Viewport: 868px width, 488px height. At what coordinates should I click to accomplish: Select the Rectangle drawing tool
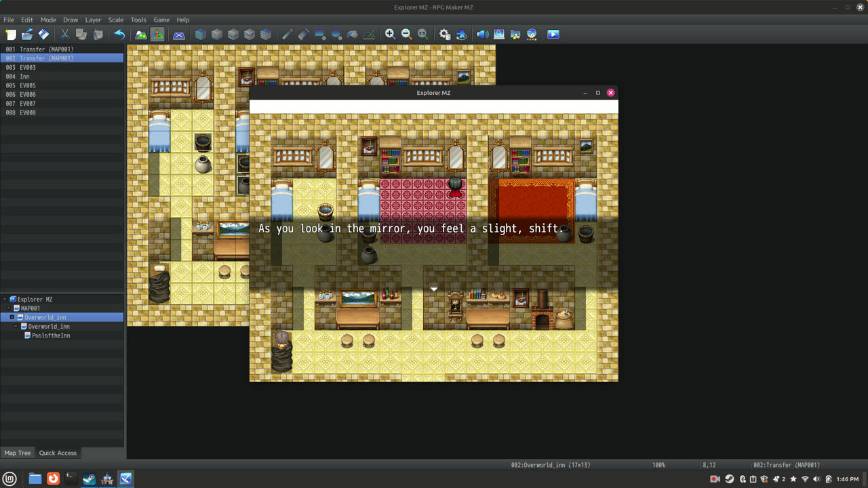click(320, 35)
